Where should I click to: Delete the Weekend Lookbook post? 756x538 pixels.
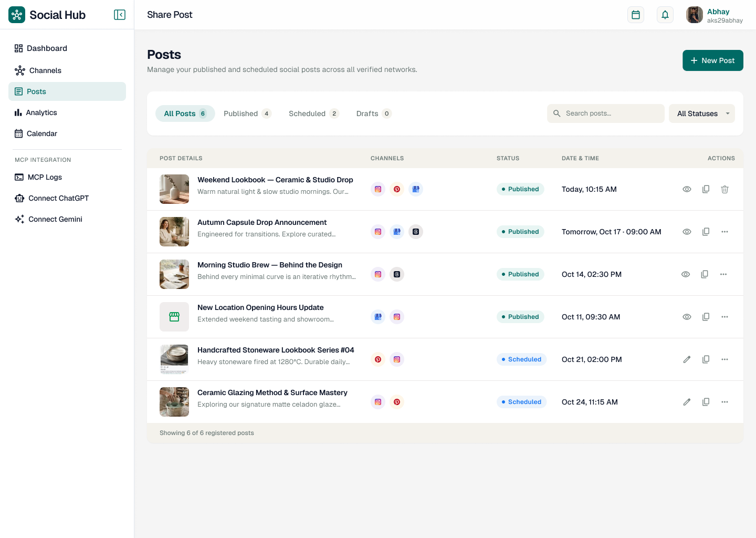click(x=724, y=189)
